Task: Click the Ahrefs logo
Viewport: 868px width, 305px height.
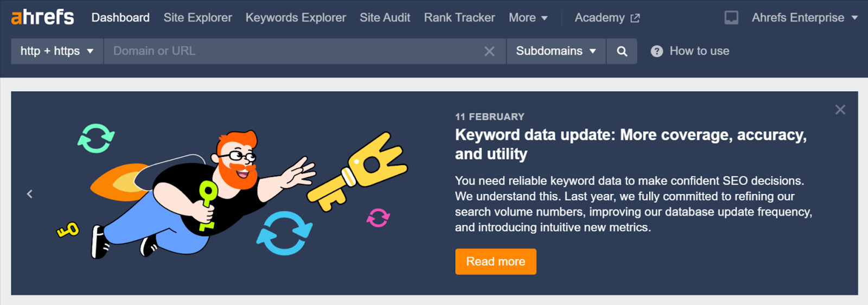Action: (x=42, y=17)
